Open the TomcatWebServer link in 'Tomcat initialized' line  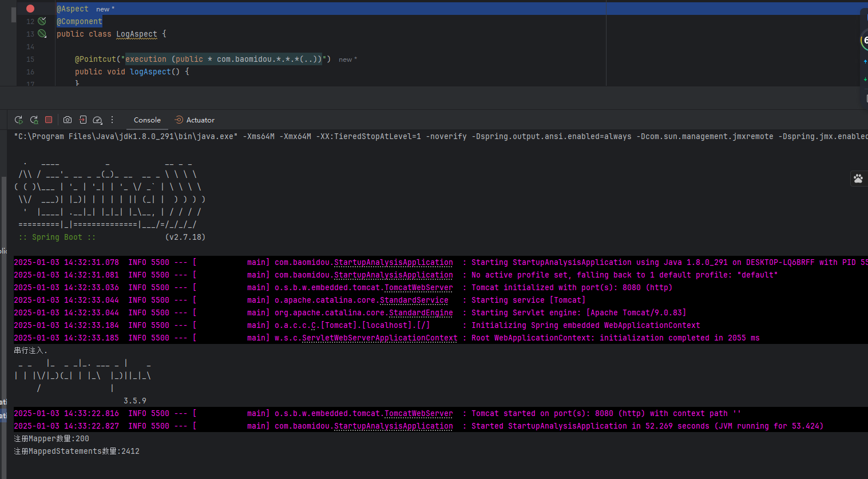coord(418,288)
